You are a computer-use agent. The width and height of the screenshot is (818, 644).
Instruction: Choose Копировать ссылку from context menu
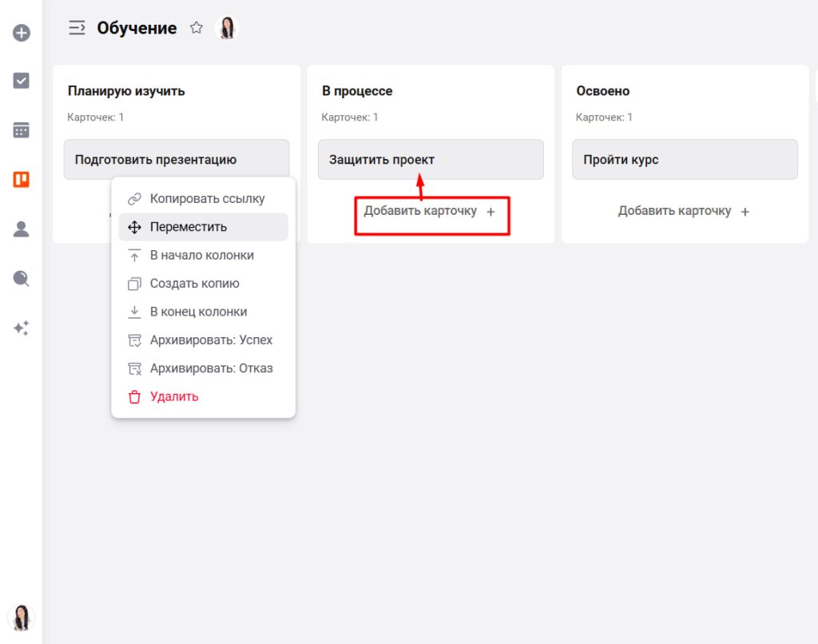click(x=207, y=199)
